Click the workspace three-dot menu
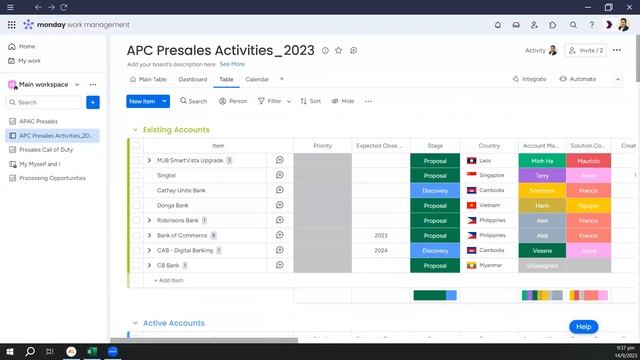Viewport: 640px width, 360px height. click(93, 84)
